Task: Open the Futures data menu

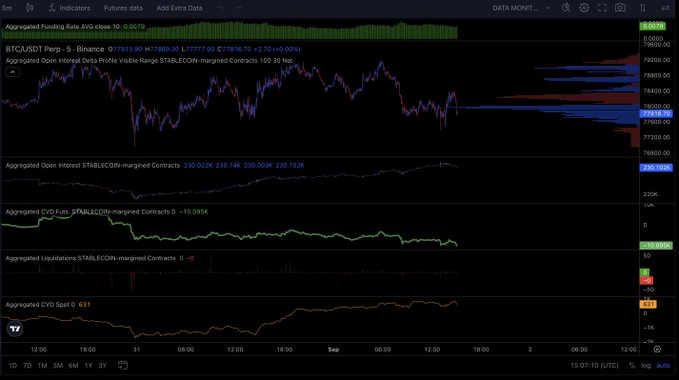Action: (x=123, y=8)
